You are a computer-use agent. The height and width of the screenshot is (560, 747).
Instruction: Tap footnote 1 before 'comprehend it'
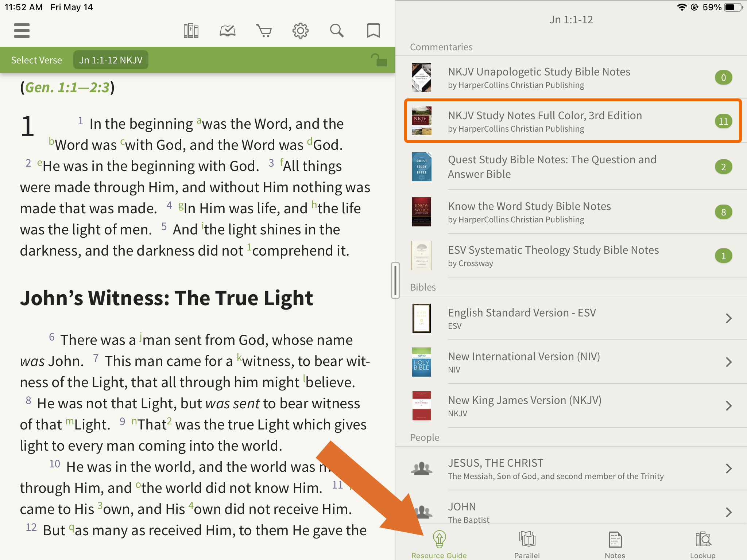point(249,247)
